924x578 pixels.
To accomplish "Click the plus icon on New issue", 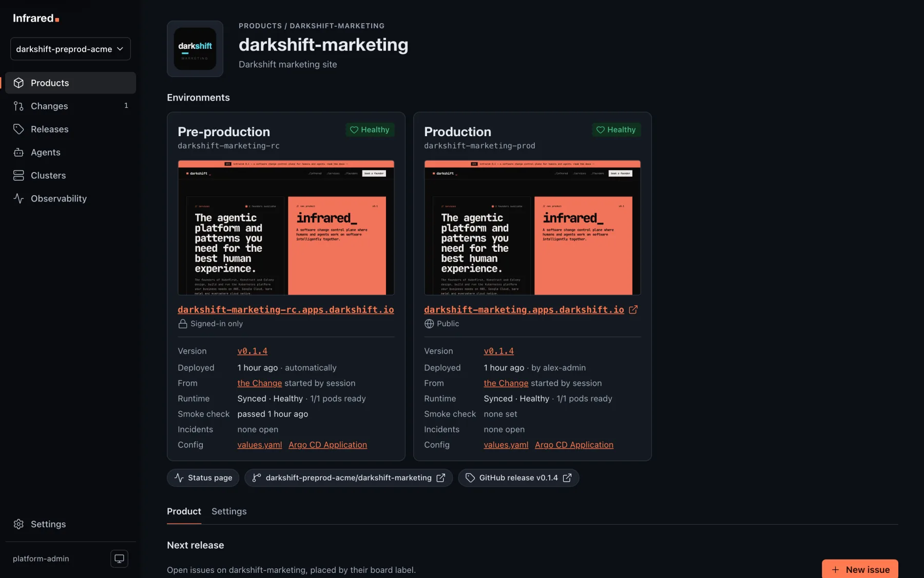I will click(x=835, y=570).
